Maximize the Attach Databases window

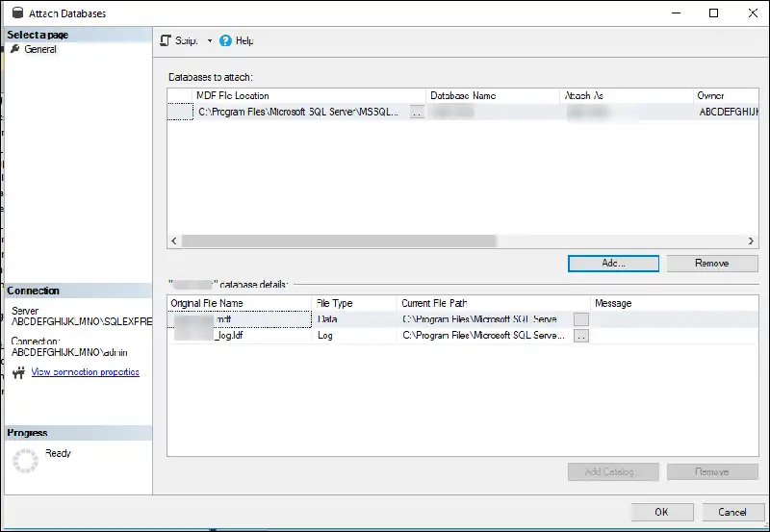point(714,13)
